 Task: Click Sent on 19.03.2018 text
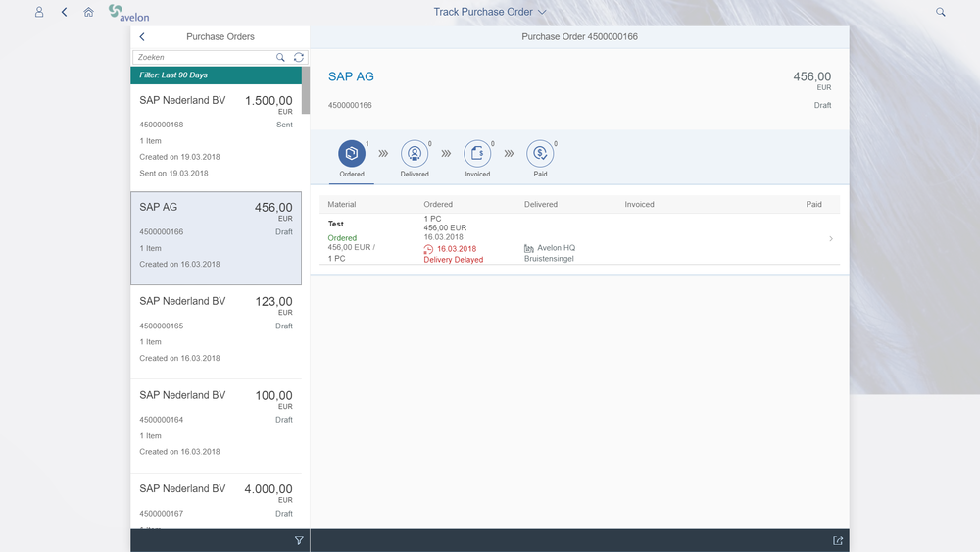point(173,174)
